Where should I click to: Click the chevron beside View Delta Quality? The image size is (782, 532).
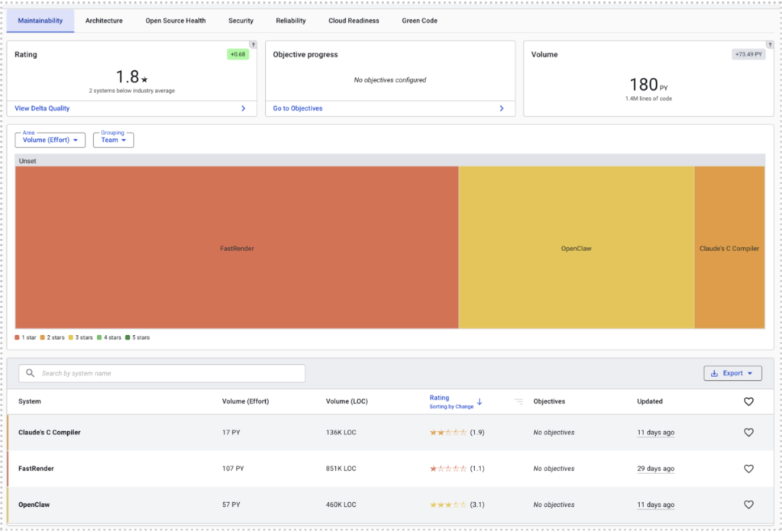pos(244,108)
